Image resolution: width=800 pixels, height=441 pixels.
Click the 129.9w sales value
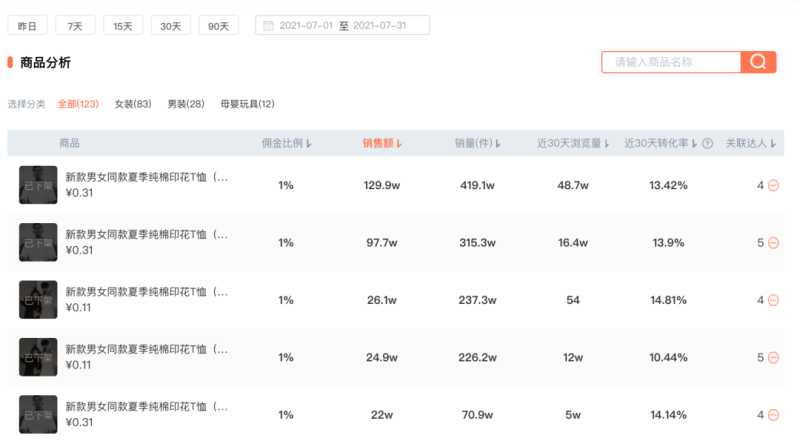pos(382,185)
